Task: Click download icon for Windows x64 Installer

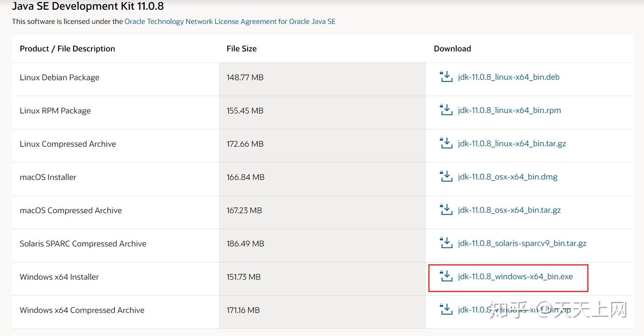Action: 446,276
